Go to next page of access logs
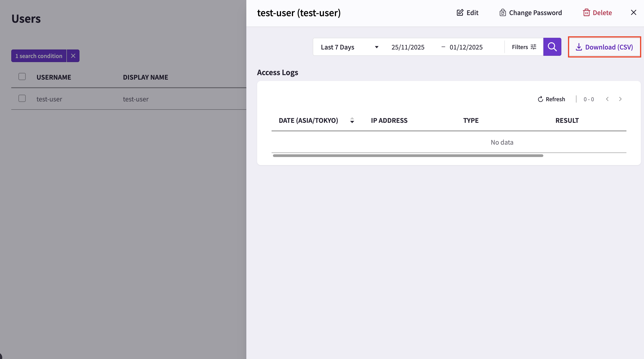This screenshot has height=359, width=644. tap(620, 99)
